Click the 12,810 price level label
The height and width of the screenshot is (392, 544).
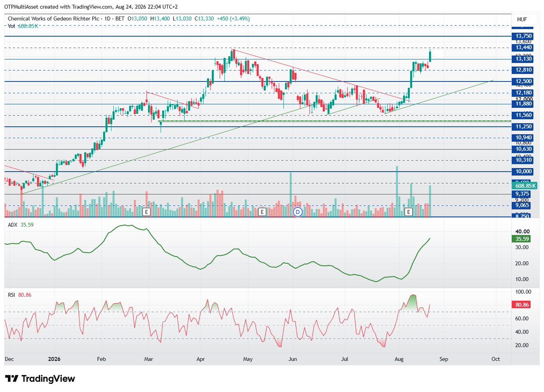524,70
